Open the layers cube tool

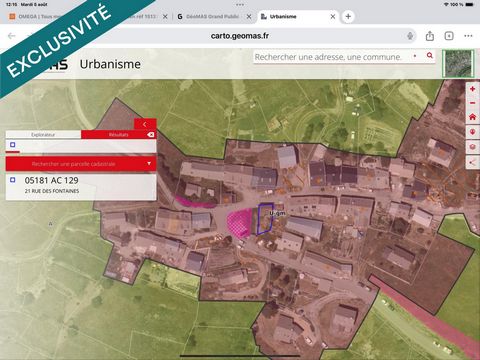(x=472, y=147)
